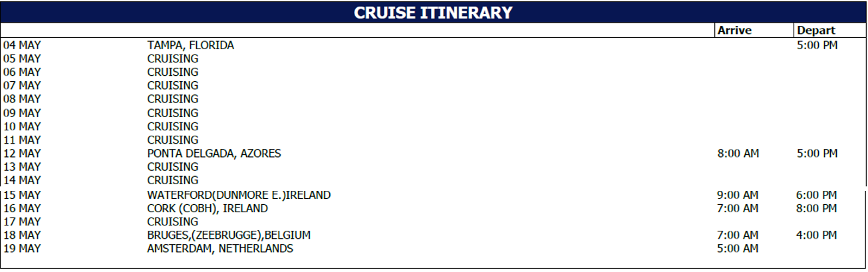
Task: Select the Depart column header
Action: (x=816, y=31)
